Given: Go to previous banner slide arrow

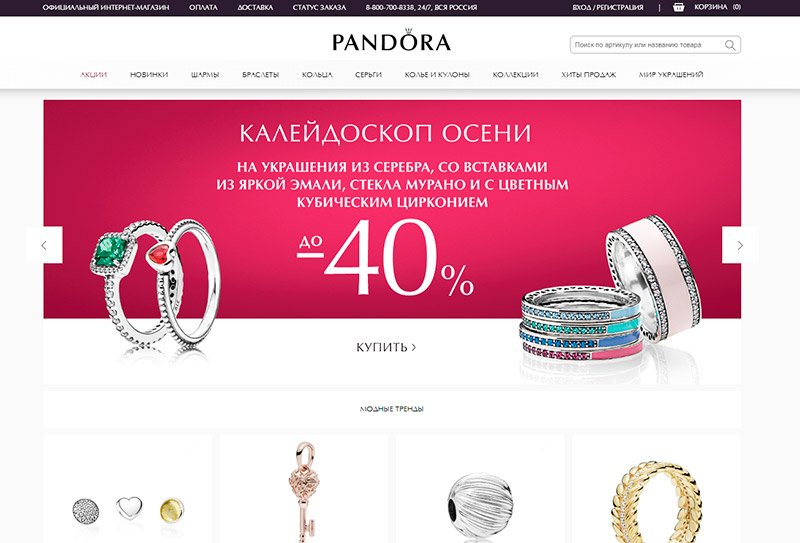Looking at the screenshot, I should point(44,245).
